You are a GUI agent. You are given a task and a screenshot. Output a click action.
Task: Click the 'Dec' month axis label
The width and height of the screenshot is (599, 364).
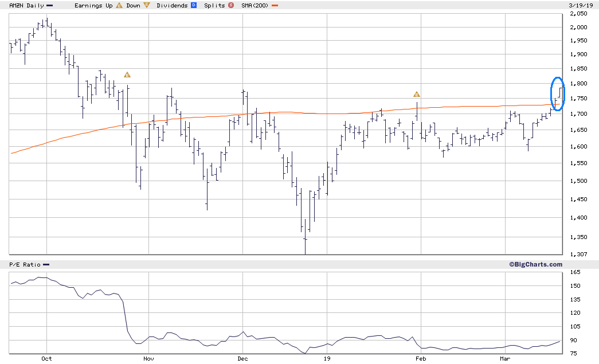[x=242, y=359]
